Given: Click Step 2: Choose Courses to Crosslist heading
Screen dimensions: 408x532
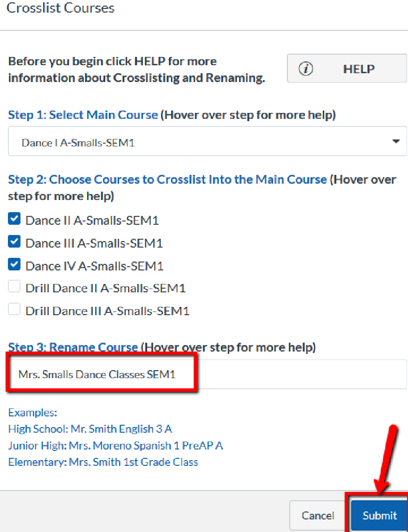Looking at the screenshot, I should 167,180.
